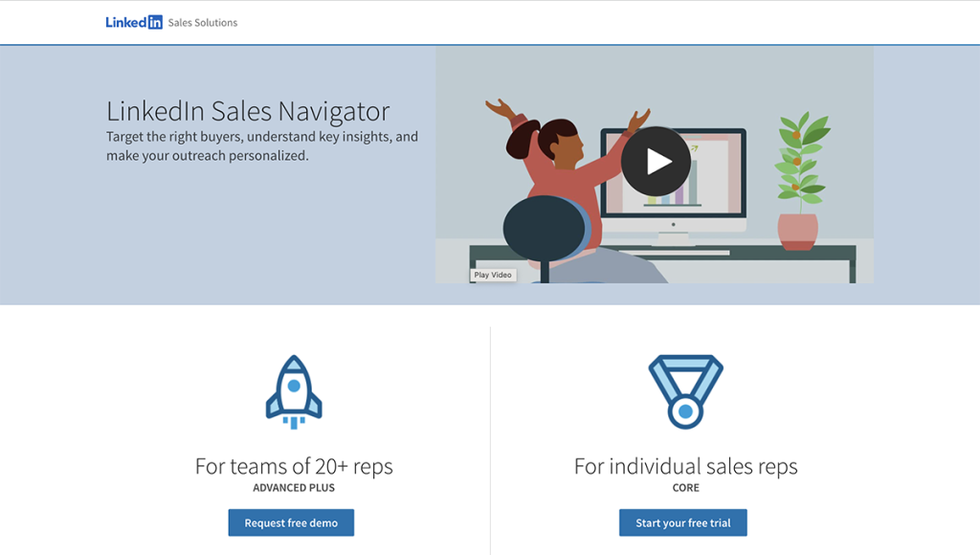Start your free trial for Core
Image resolution: width=980 pixels, height=555 pixels.
coord(682,522)
